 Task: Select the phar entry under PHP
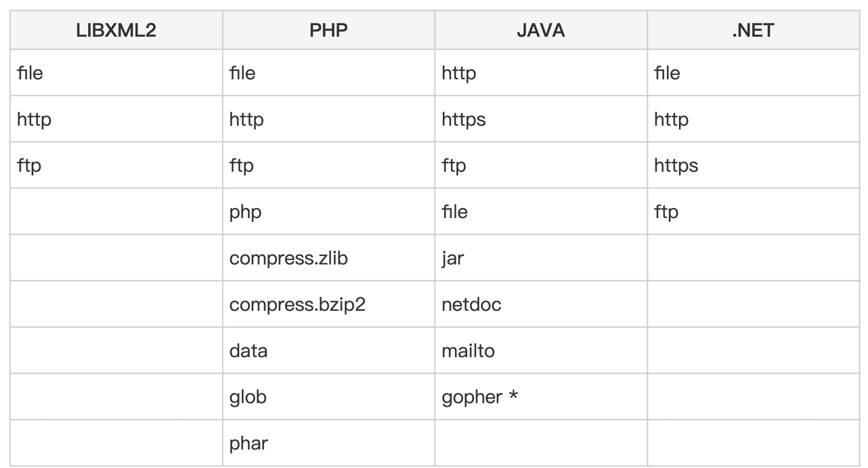coord(248,443)
